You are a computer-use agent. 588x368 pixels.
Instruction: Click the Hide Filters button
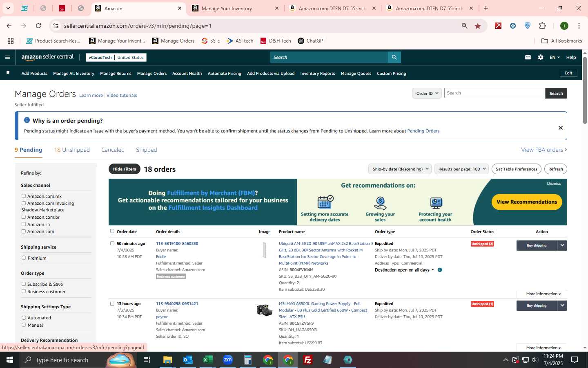[x=125, y=169]
